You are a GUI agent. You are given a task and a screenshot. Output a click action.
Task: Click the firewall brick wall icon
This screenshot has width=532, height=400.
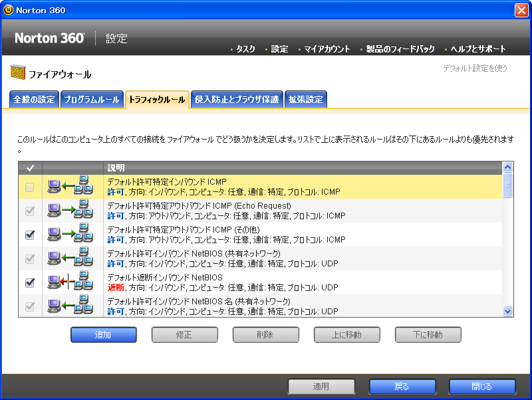[x=18, y=72]
